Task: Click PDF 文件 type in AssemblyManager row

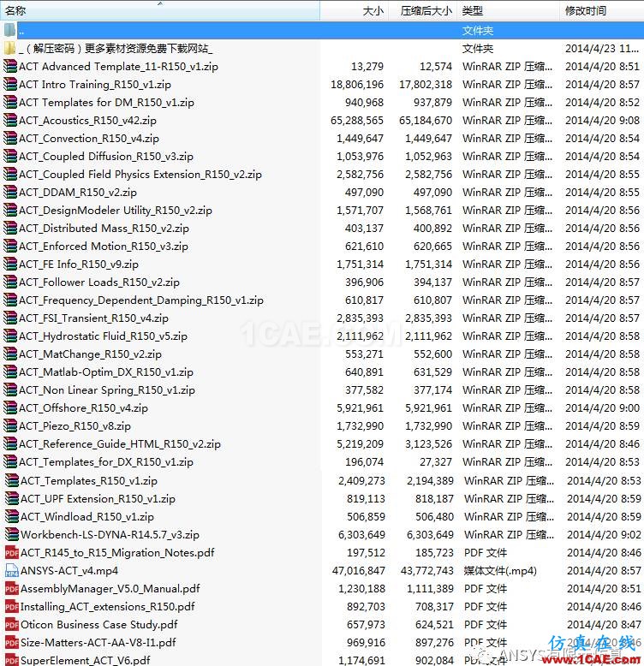Action: [x=485, y=588]
